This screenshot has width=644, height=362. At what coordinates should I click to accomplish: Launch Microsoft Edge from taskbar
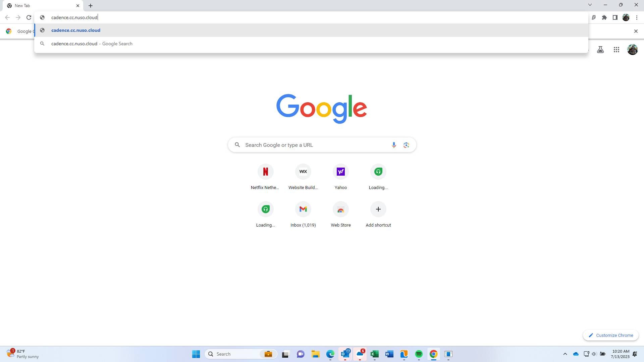330,354
